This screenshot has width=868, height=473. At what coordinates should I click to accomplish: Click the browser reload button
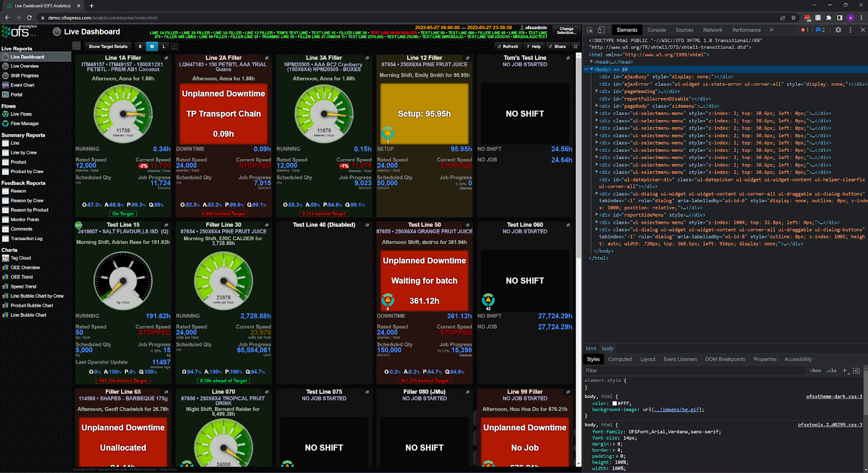pyautogui.click(x=29, y=18)
